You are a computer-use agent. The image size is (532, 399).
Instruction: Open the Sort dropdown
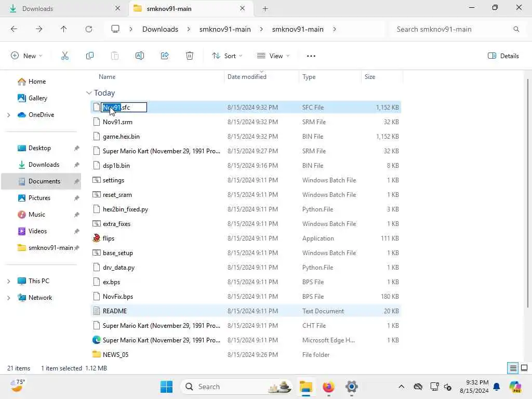227,56
